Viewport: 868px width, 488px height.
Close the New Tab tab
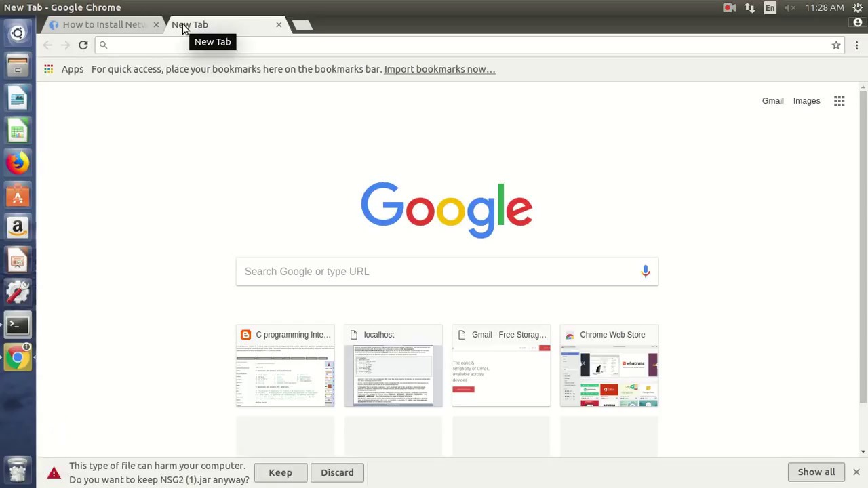279,24
